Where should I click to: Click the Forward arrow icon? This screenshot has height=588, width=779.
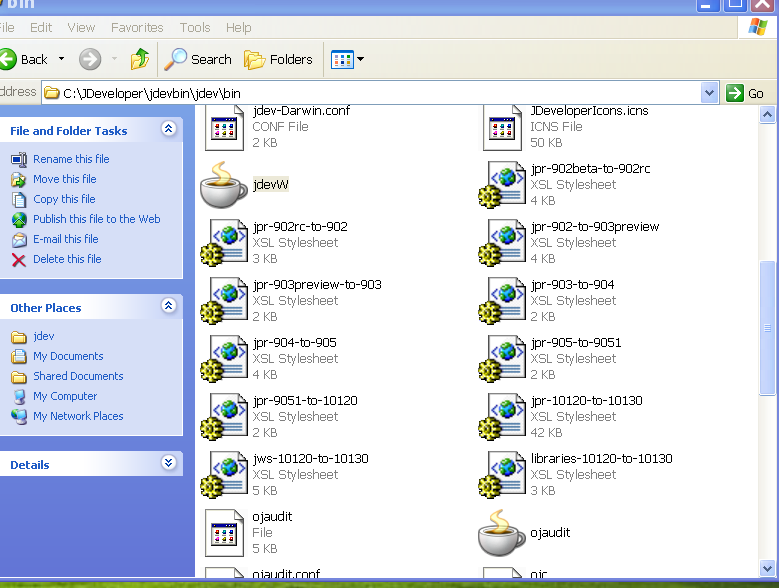click(x=90, y=60)
